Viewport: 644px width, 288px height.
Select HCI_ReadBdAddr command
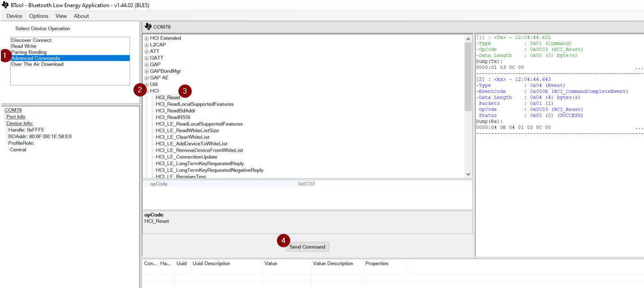coord(175,111)
